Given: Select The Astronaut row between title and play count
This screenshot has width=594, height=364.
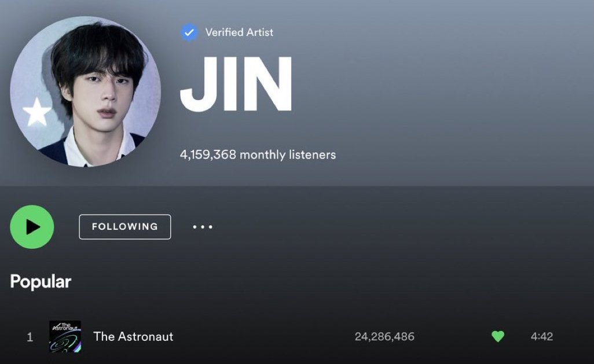Looking at the screenshot, I should [x=264, y=336].
